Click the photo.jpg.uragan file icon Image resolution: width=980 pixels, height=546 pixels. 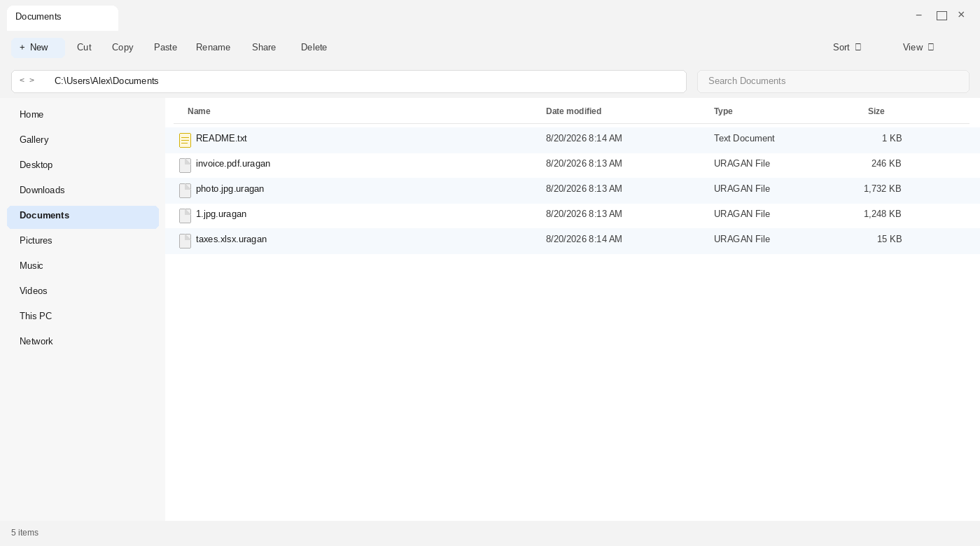click(185, 190)
